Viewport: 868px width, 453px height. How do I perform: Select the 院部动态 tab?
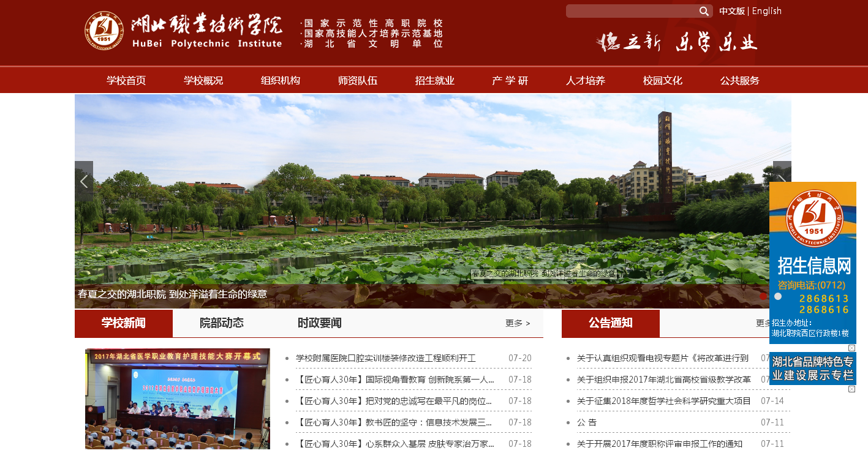pos(222,323)
